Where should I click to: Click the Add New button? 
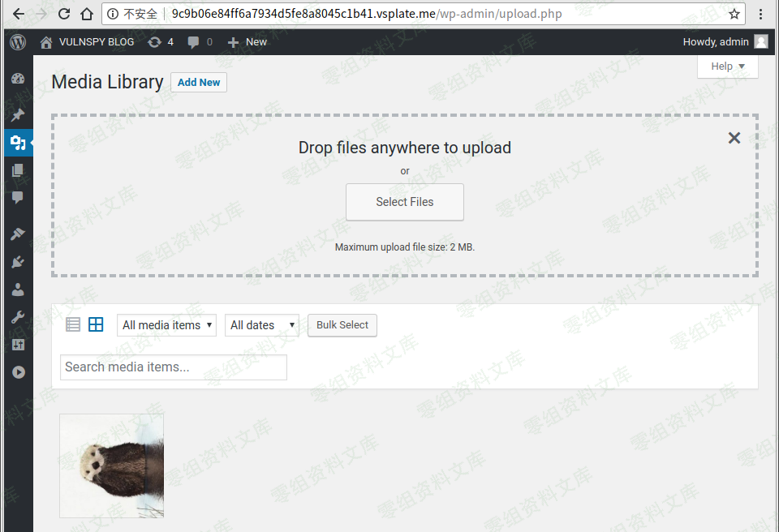coord(199,82)
